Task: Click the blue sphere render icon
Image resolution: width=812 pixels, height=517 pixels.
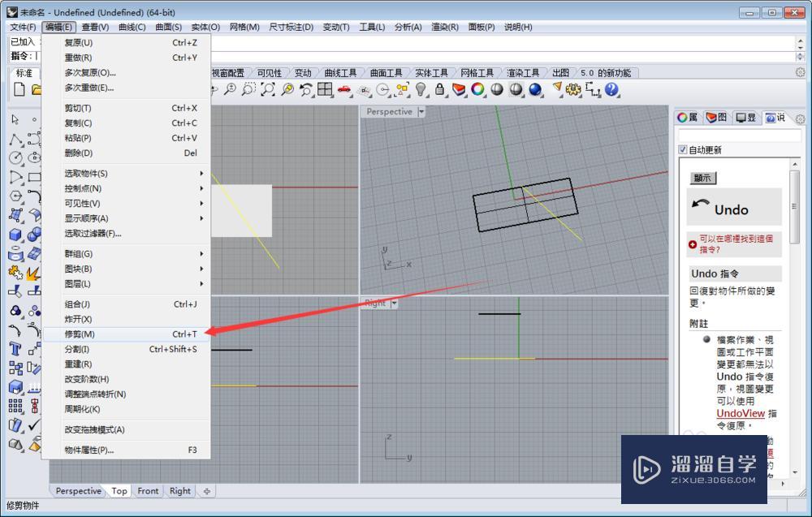Action: 535,89
